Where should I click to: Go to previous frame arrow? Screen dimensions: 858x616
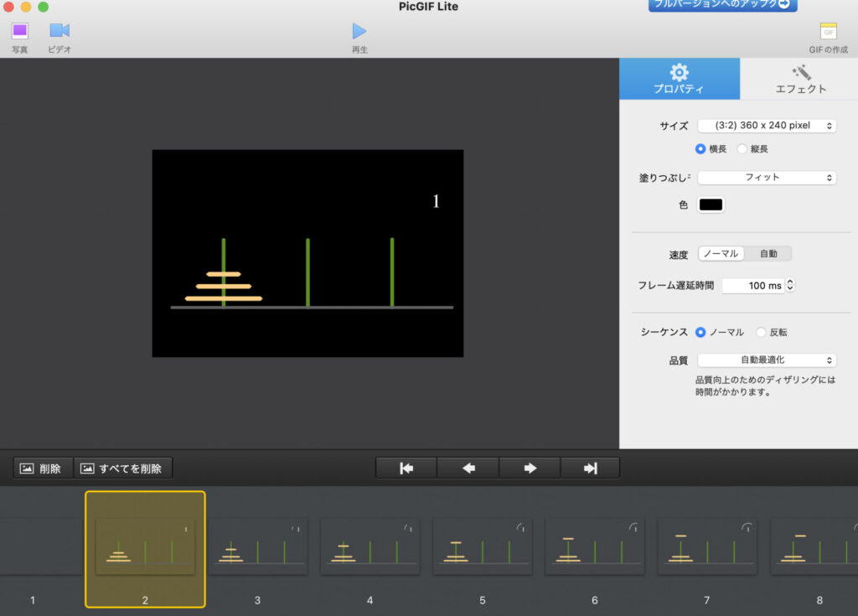click(468, 468)
